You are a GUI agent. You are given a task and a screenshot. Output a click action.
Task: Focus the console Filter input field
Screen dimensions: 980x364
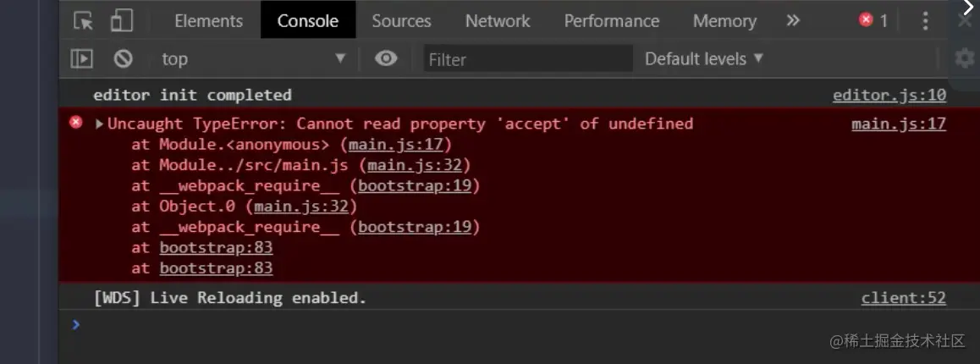point(528,58)
